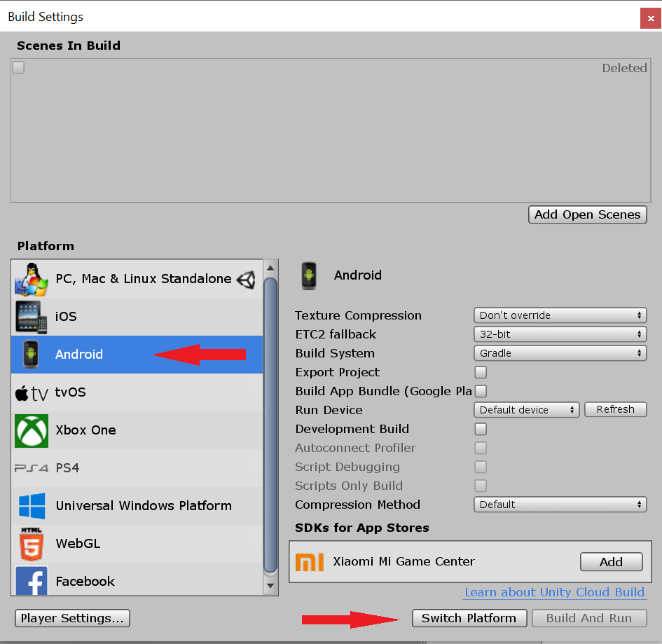
Task: Open the Run Device selector
Action: click(526, 409)
